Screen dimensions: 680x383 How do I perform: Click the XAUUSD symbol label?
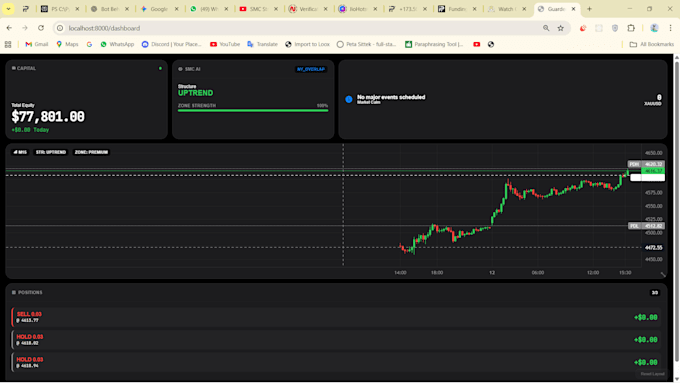[653, 104]
